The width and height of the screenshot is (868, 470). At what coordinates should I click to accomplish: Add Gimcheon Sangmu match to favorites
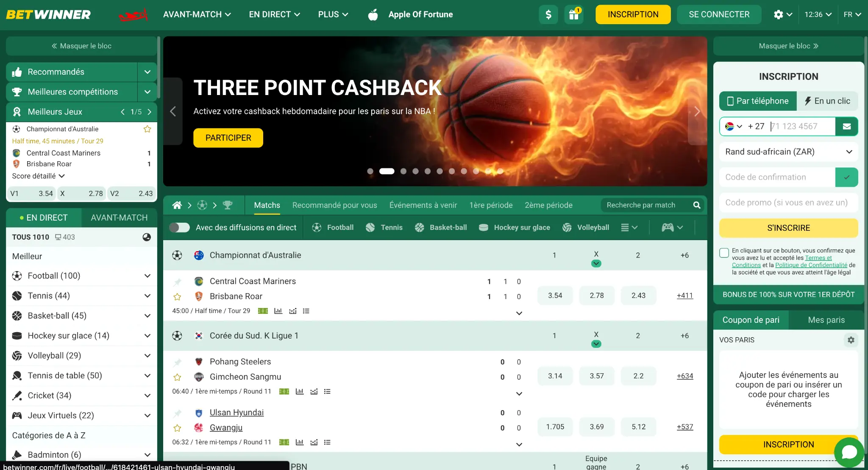(x=177, y=378)
